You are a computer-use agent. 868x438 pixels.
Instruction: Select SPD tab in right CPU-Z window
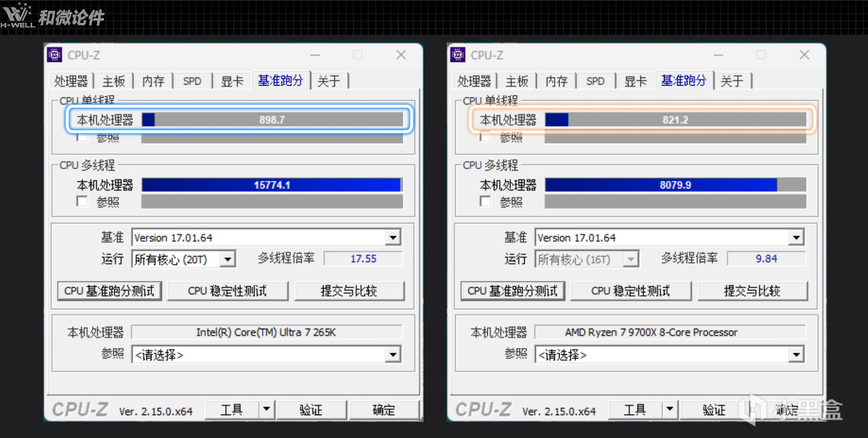pos(596,81)
